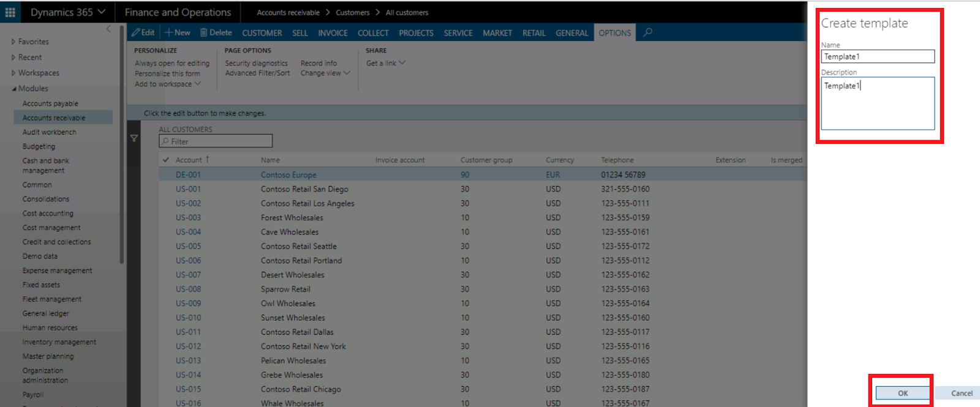Screen dimensions: 980x407
Task: Click the Edit pencil button
Action: pos(143,32)
